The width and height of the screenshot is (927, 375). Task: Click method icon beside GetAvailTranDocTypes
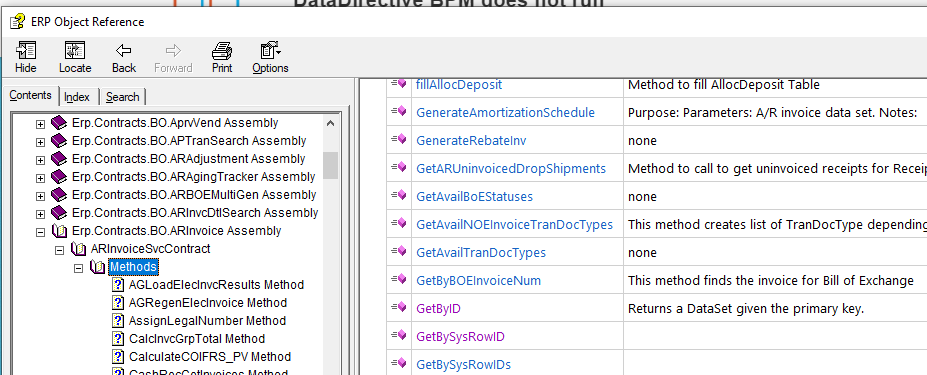coord(398,252)
